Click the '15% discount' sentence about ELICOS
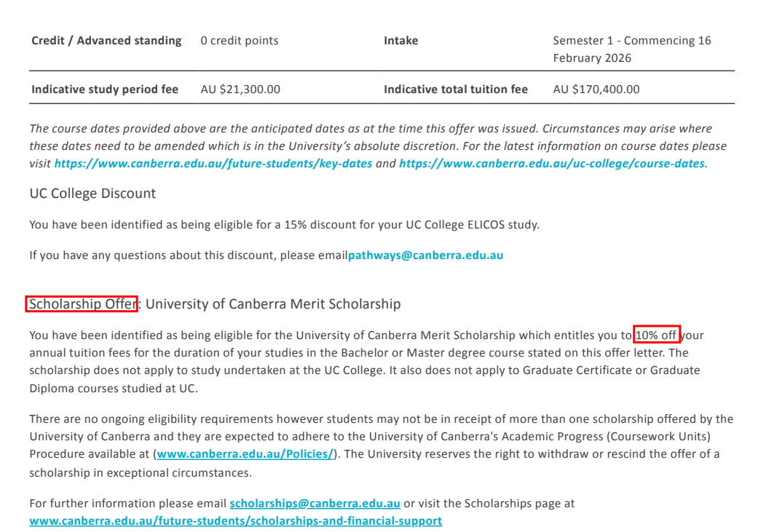Screen dimensions: 758x532 point(284,225)
